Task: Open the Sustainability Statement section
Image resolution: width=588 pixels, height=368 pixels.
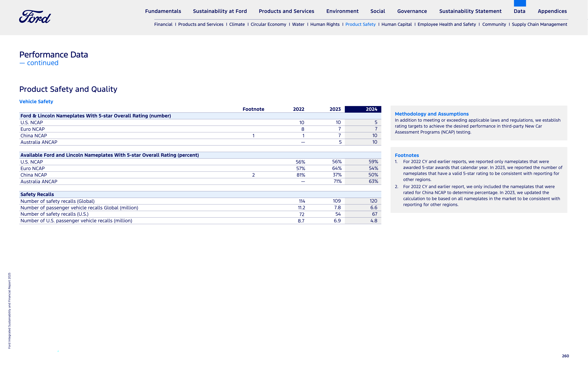Action: (x=470, y=11)
